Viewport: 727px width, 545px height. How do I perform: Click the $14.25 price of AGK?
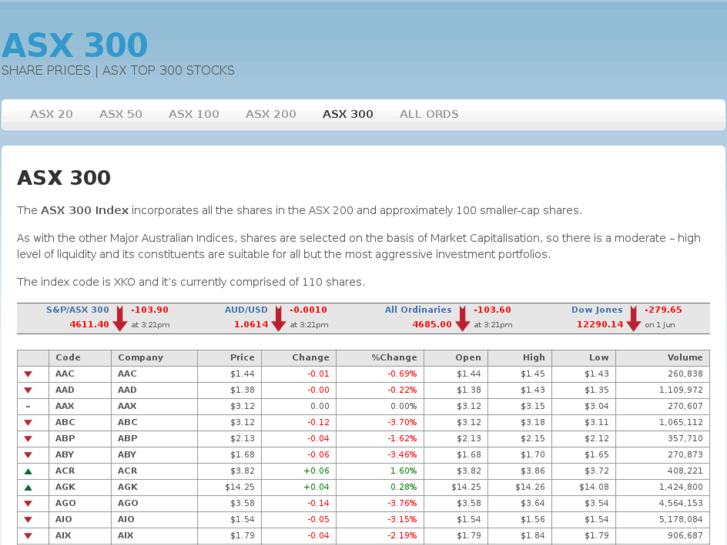[x=240, y=487]
